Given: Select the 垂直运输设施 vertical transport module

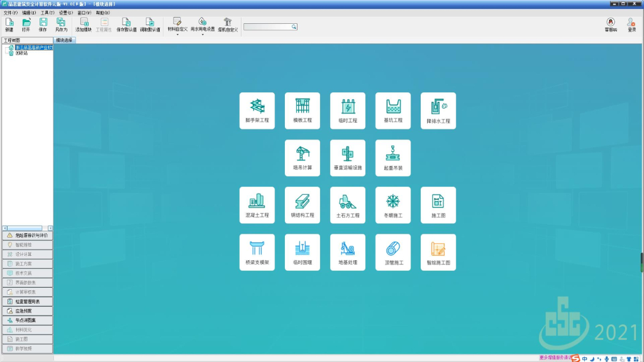Looking at the screenshot, I should (347, 158).
